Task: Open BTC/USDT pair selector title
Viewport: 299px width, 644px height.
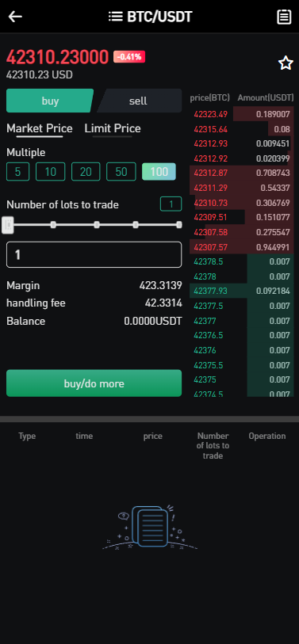Action: pos(159,17)
